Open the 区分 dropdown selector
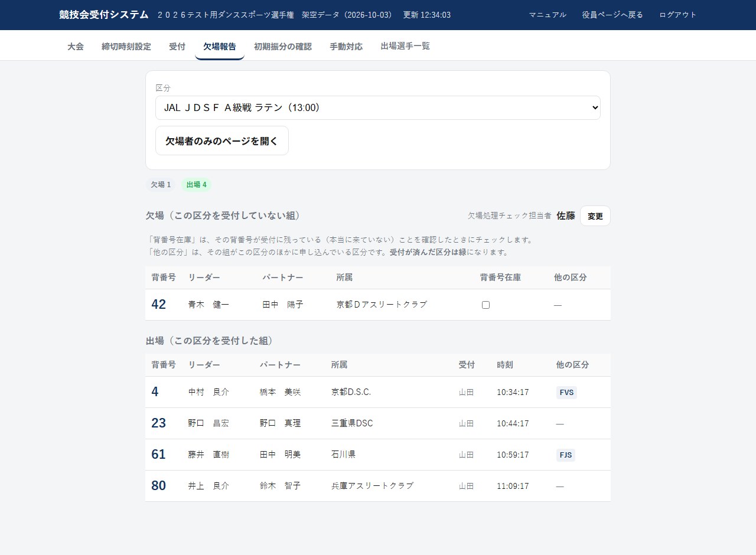Screen dimensions: 756x555 378,107
